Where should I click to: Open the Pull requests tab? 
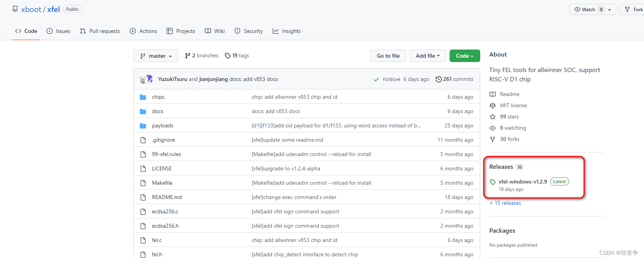[100, 31]
